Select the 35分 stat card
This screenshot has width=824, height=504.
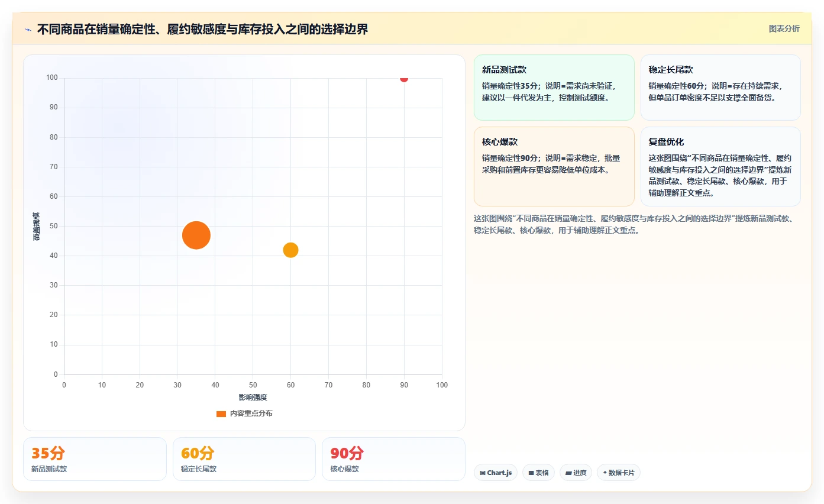tap(95, 459)
